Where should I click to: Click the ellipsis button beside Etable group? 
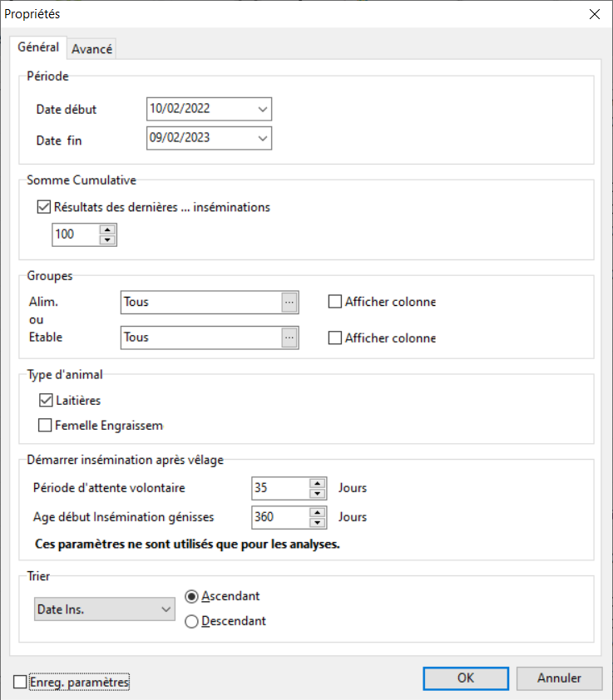289,338
